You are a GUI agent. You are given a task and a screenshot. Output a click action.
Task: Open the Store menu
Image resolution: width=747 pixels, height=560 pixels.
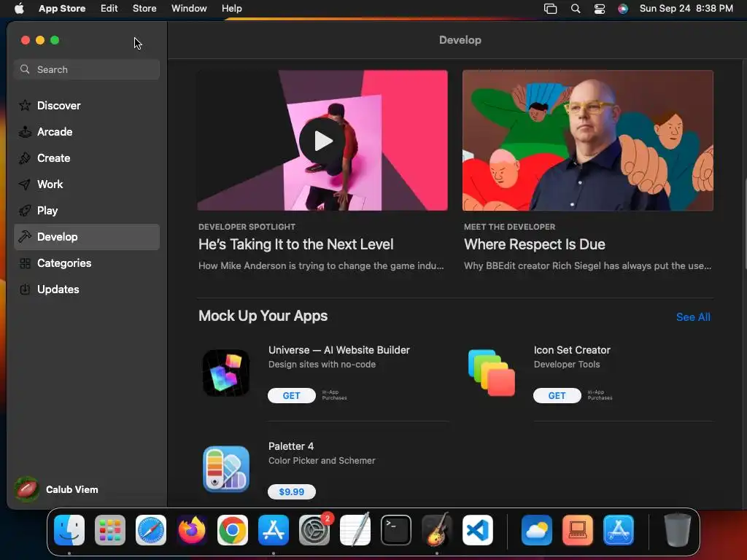pyautogui.click(x=144, y=8)
